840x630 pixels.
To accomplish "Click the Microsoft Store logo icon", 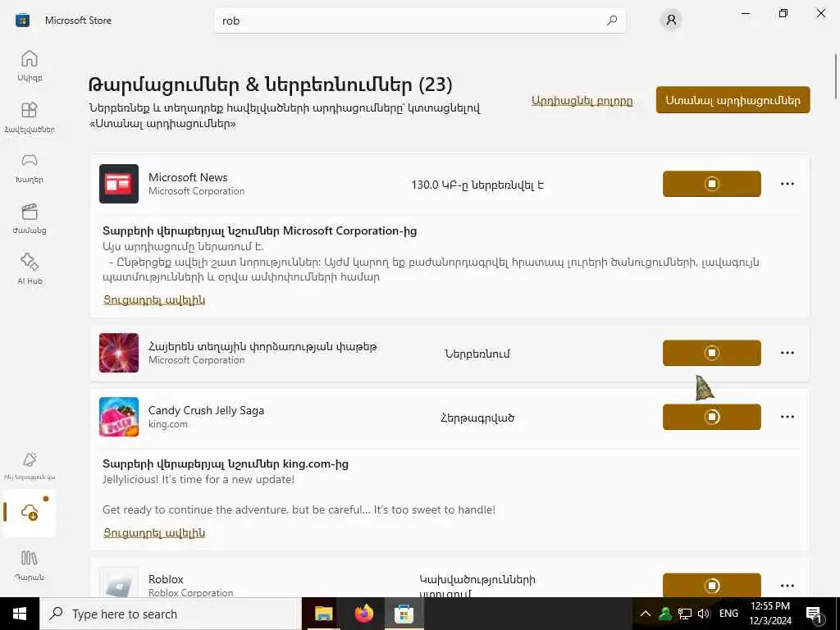I will 22,21.
